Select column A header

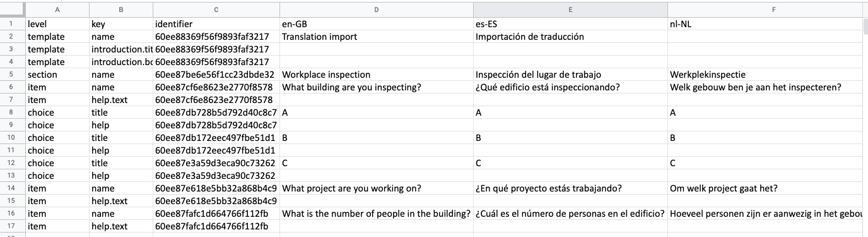coord(57,9)
